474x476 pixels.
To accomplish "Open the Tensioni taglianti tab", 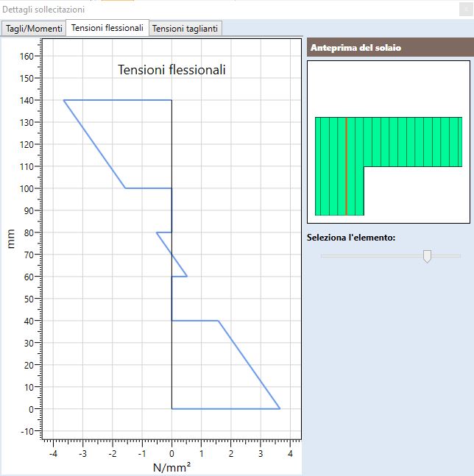I will [185, 29].
